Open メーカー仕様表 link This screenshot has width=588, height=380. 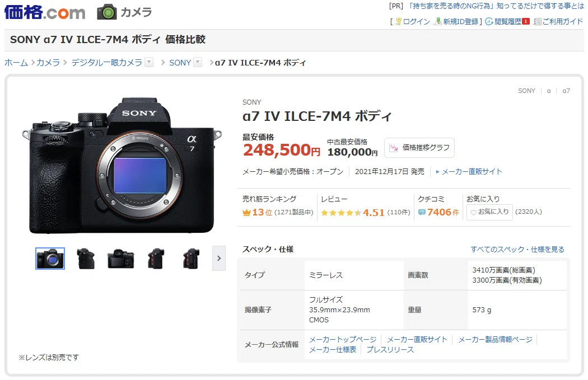click(333, 350)
